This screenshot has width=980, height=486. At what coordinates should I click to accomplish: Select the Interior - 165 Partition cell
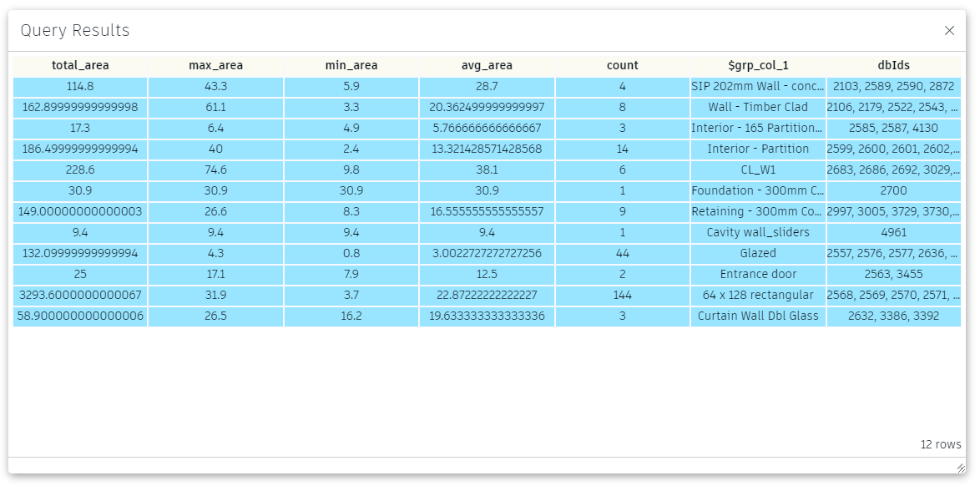pyautogui.click(x=758, y=129)
